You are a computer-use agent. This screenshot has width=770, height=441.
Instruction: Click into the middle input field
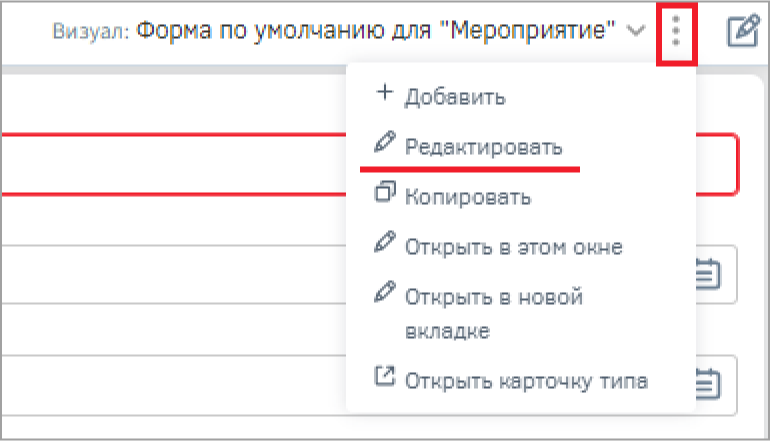[x=170, y=274]
